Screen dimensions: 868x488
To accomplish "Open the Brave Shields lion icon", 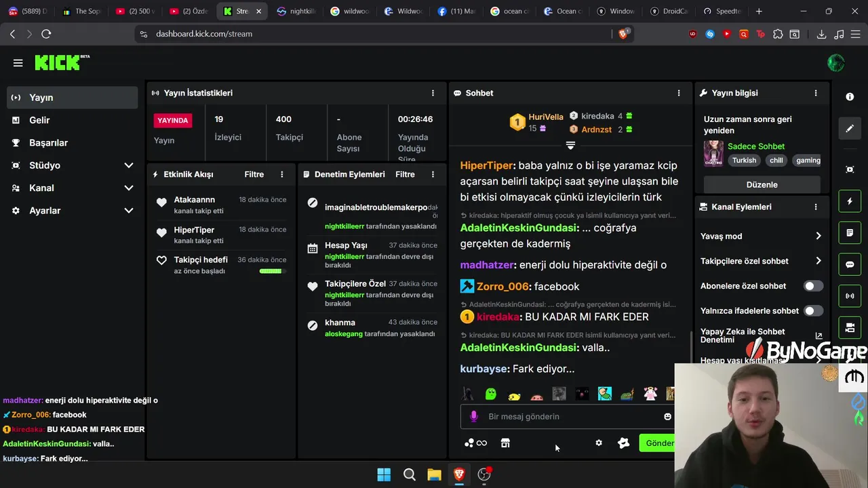I will tap(623, 33).
